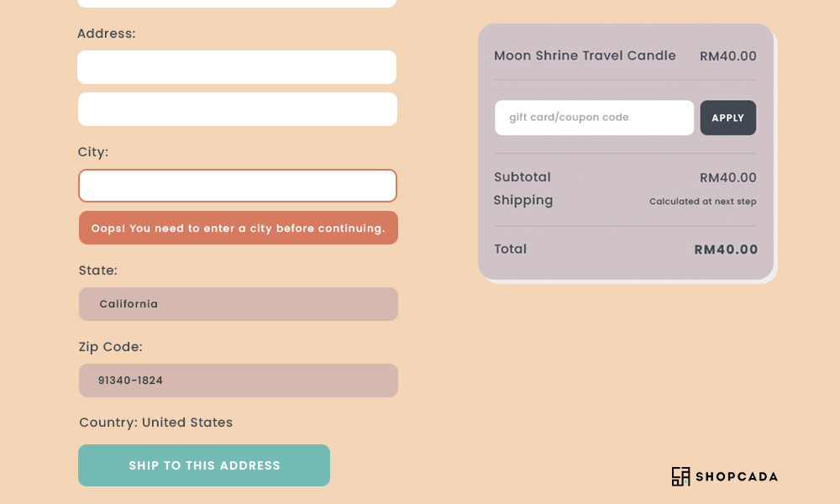The image size is (840, 504).
Task: Focus the City input field
Action: pos(238,186)
